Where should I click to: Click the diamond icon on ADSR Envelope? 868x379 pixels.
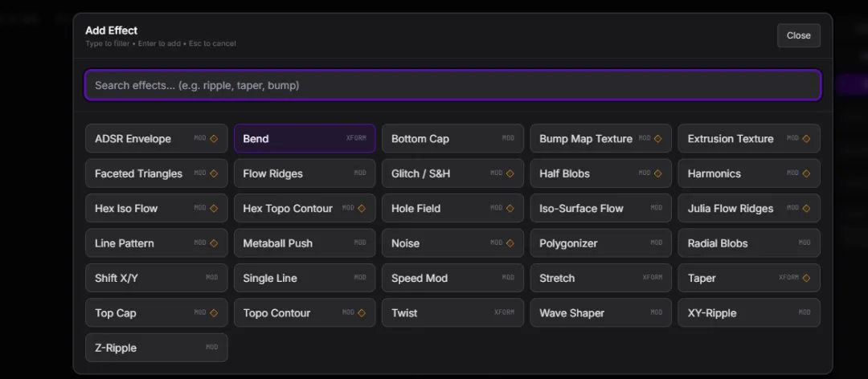214,139
